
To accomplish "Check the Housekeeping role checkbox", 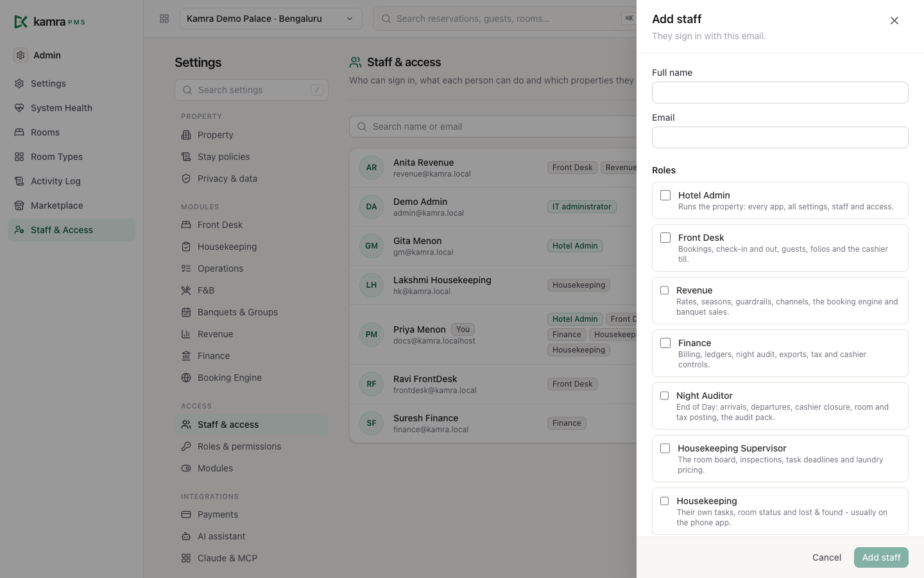I will click(x=665, y=501).
